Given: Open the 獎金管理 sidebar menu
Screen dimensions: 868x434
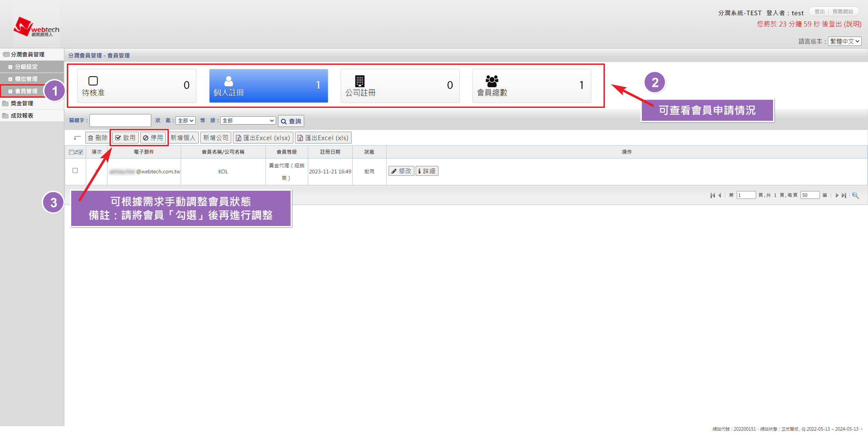Looking at the screenshot, I should pos(22,103).
